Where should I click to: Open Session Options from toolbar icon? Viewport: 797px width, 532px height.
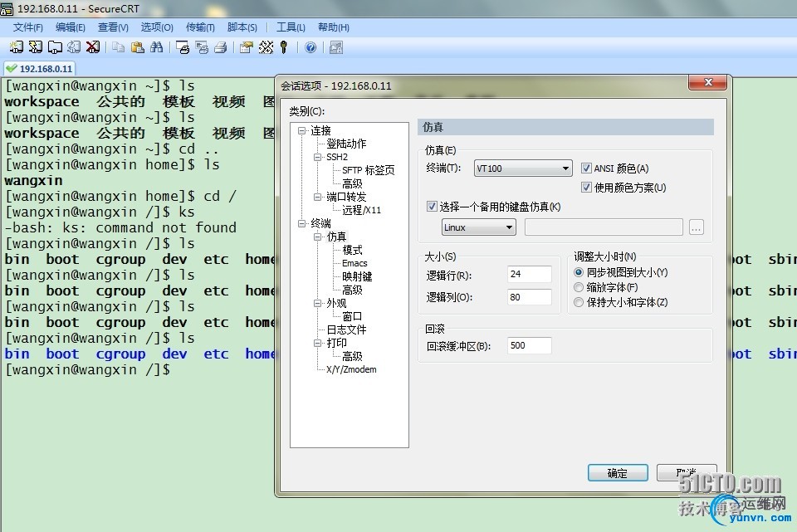[247, 47]
